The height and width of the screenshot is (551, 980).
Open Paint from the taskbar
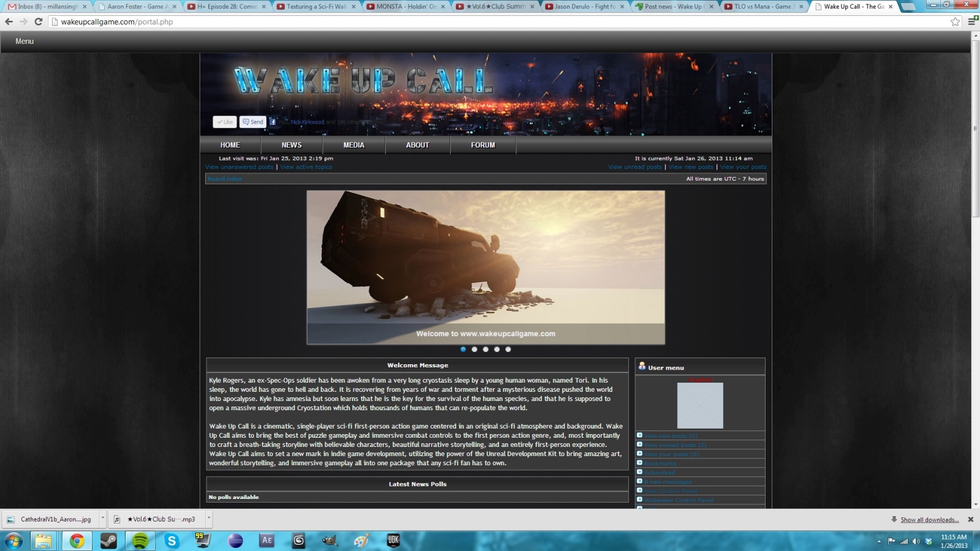362,541
